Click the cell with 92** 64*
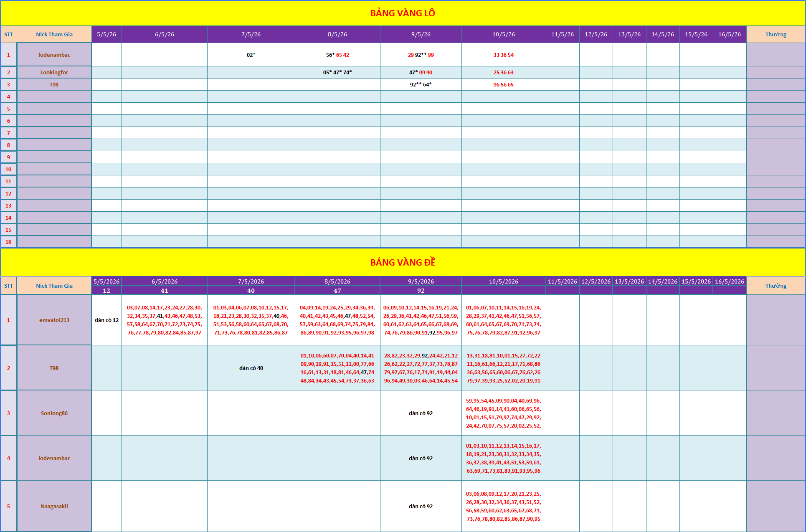This screenshot has width=806, height=532. 421,84
